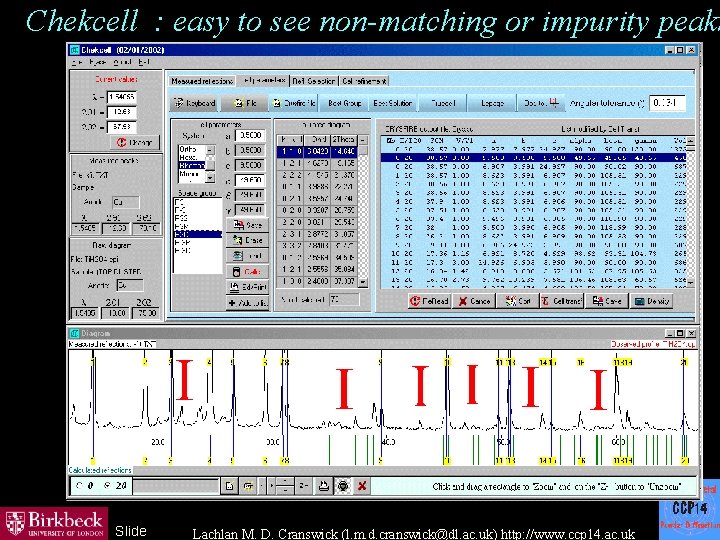720x540 pixels.
Task: Click the File button next to Keyboard
Action: 245,103
